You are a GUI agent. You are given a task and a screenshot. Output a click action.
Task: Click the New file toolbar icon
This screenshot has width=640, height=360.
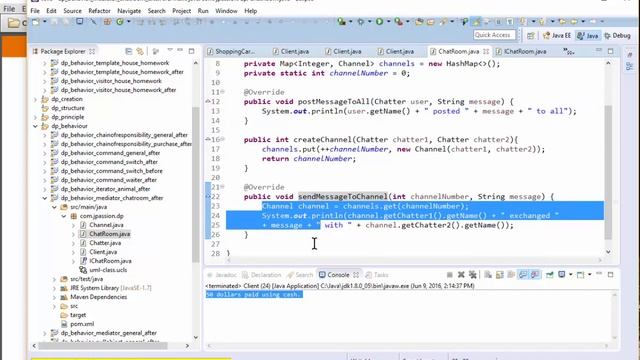tap(36, 22)
